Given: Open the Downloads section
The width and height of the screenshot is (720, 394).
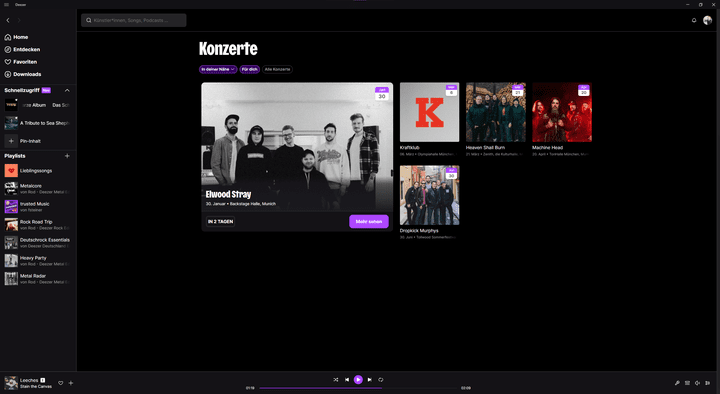Looking at the screenshot, I should (x=23, y=74).
